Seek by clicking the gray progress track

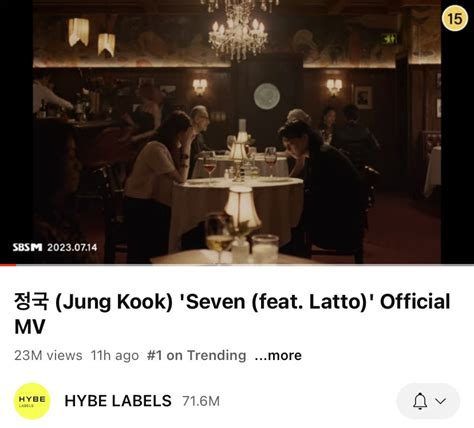point(245,265)
